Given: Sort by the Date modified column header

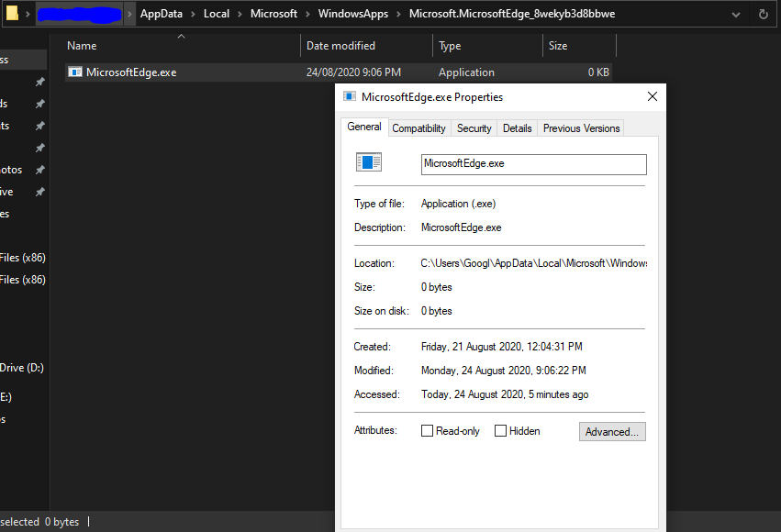Looking at the screenshot, I should (366, 46).
